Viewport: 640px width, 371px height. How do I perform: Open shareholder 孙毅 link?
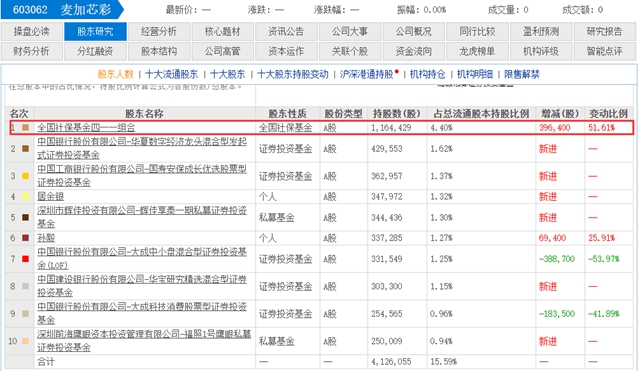point(46,238)
